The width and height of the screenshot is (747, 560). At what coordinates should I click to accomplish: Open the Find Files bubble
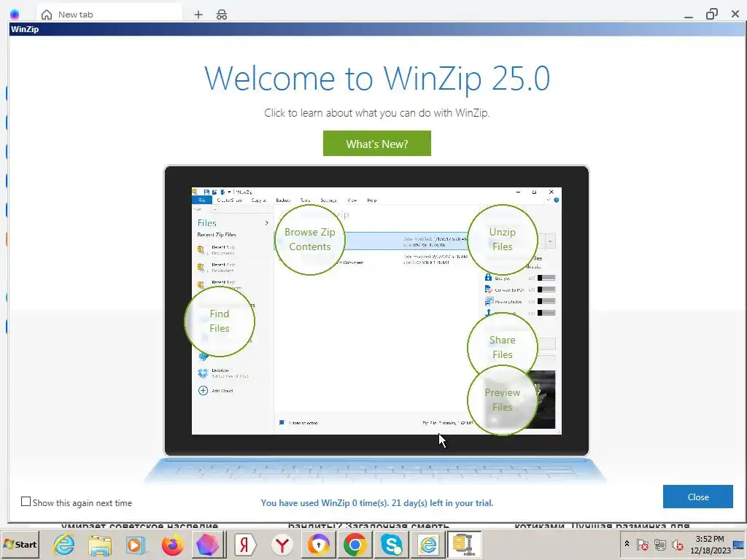pos(219,322)
